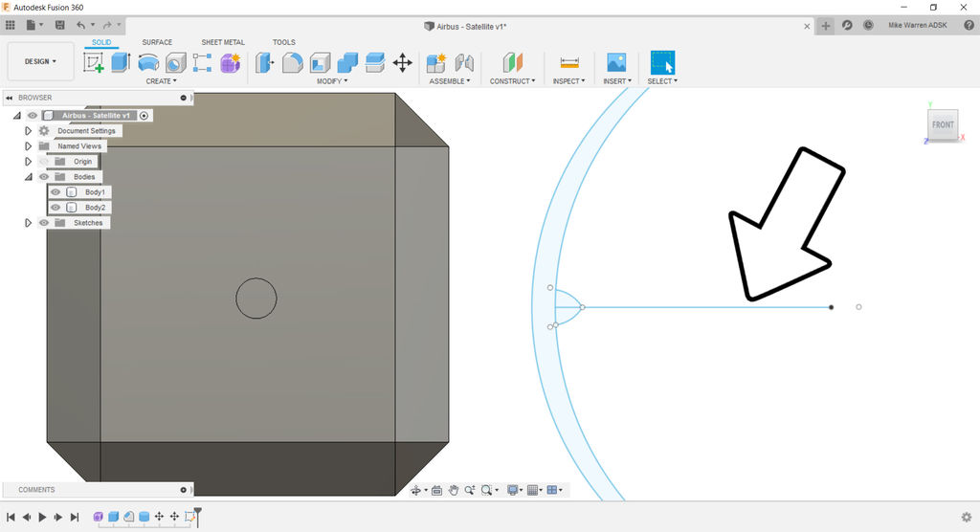The height and width of the screenshot is (532, 980).
Task: Toggle visibility of Body1
Action: tap(56, 192)
